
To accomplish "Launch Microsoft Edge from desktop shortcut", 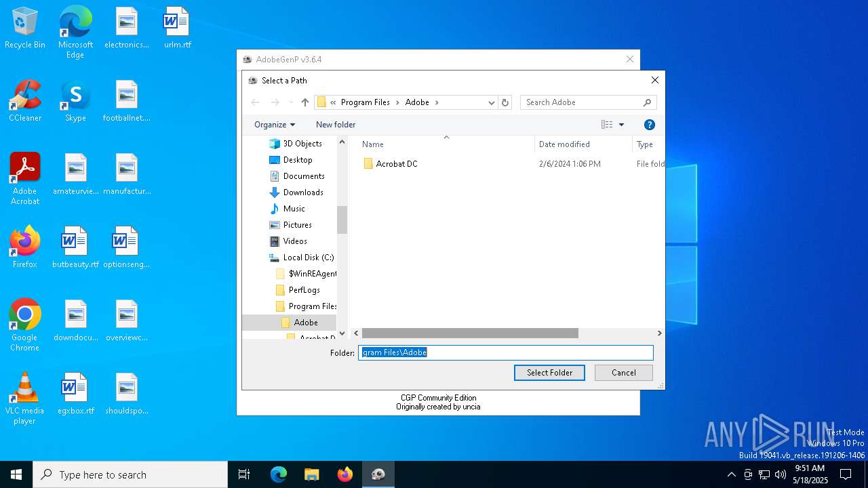I will click(x=75, y=32).
